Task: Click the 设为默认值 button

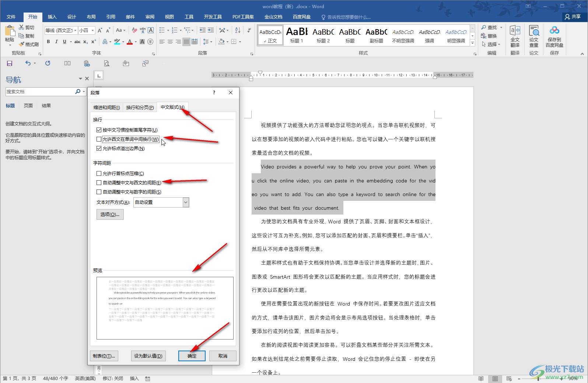Action: (x=148, y=356)
